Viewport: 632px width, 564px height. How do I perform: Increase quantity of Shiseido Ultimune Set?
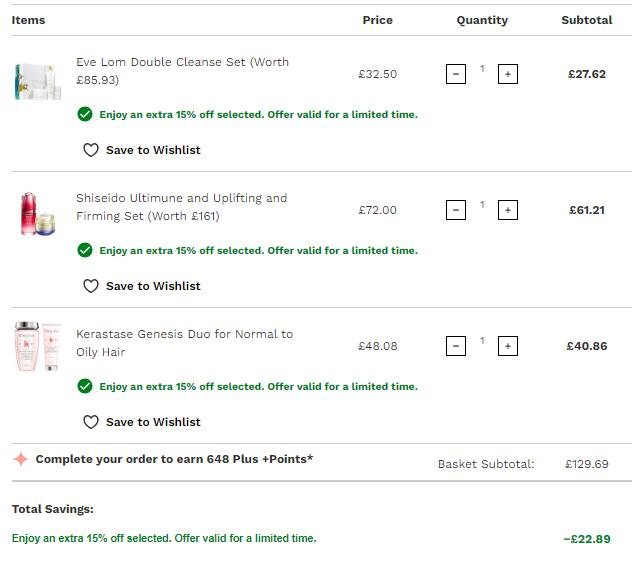pyautogui.click(x=507, y=210)
